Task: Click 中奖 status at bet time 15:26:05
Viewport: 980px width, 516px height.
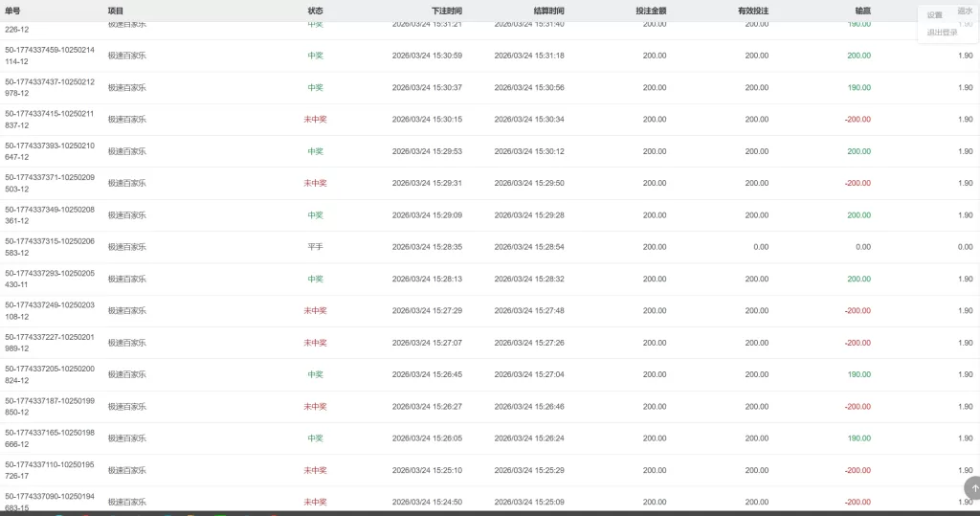Action: click(x=315, y=438)
